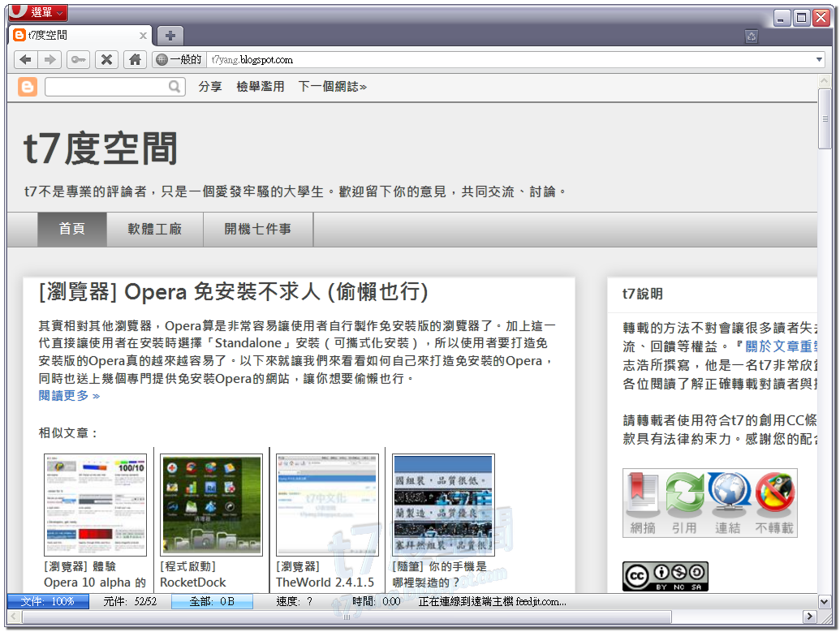840x632 pixels.
Task: Go to the home page icon
Action: 135,59
